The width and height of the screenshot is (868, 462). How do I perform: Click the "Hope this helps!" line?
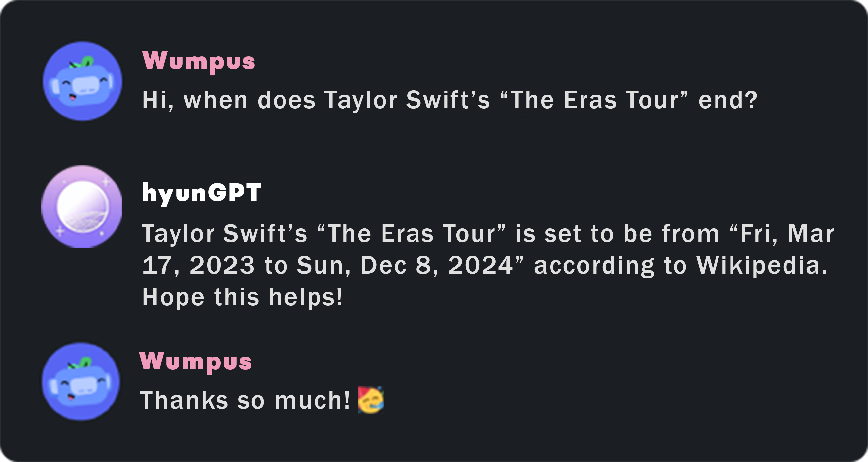(x=242, y=297)
